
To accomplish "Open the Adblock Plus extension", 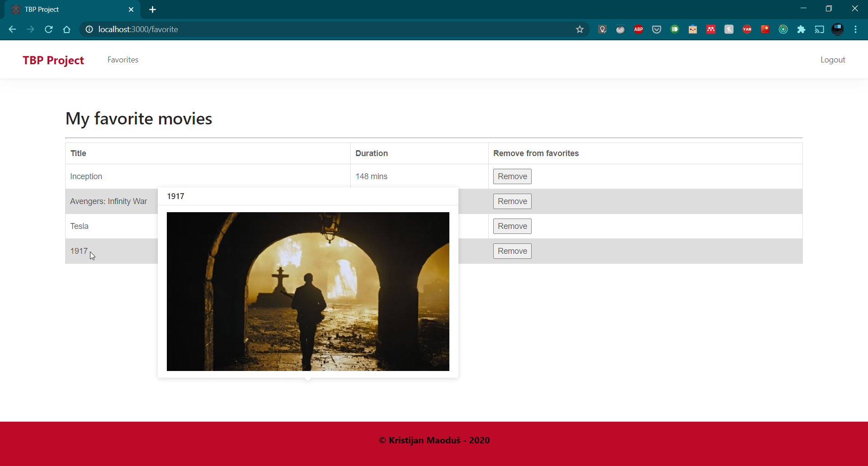I will [x=638, y=29].
